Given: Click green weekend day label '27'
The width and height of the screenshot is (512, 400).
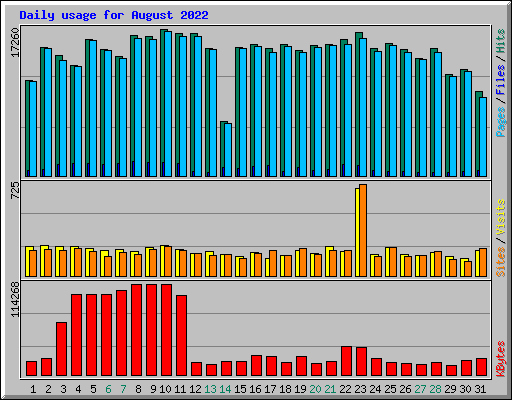Looking at the screenshot, I should pos(420,389).
